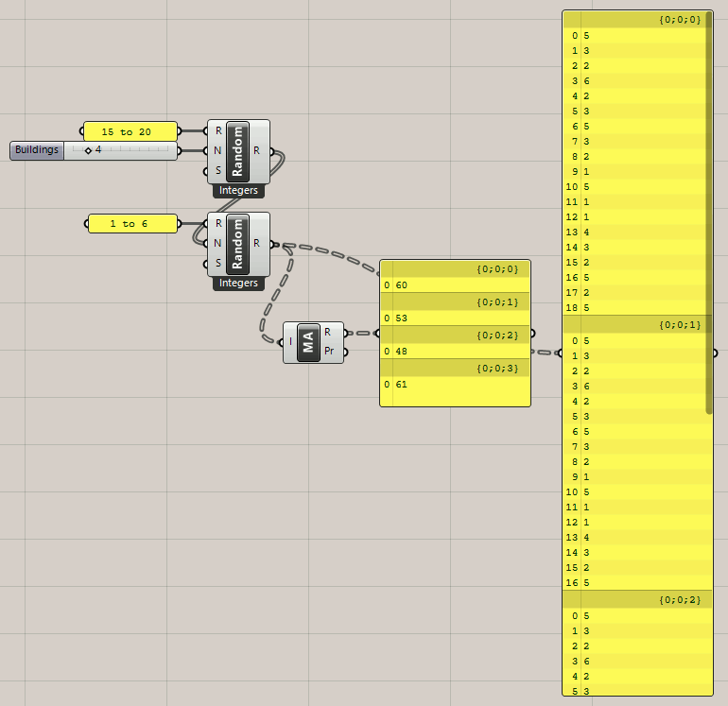Click the tall panel's vertical scrollbar
728x706 pixels.
click(709, 213)
